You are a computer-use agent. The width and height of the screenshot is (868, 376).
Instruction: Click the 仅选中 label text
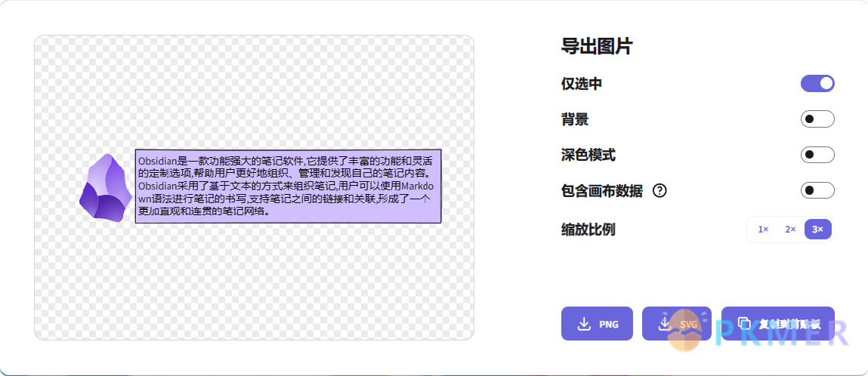pyautogui.click(x=581, y=84)
